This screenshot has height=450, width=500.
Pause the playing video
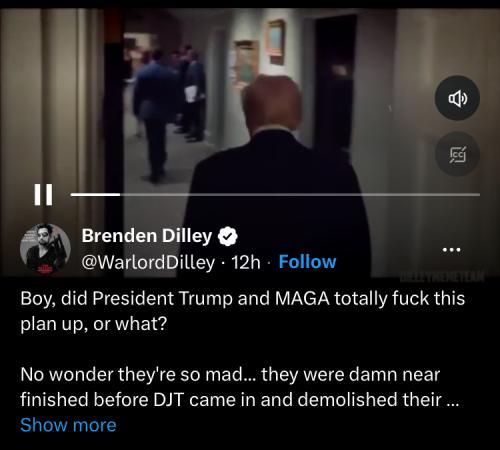pos(43,194)
